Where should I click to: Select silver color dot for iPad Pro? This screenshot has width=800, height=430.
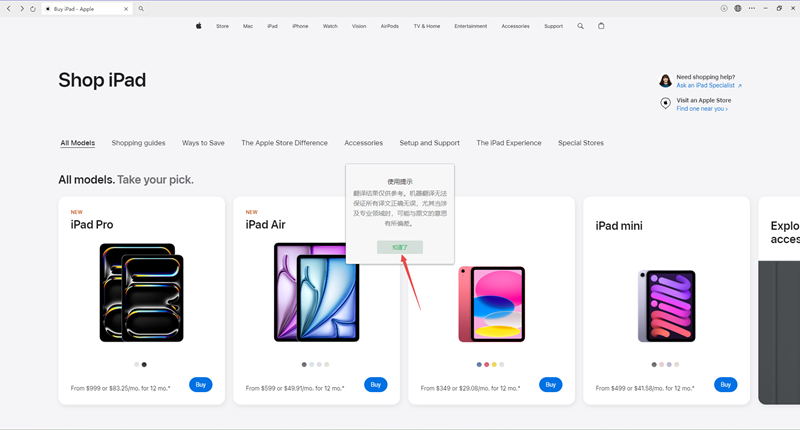[136, 365]
